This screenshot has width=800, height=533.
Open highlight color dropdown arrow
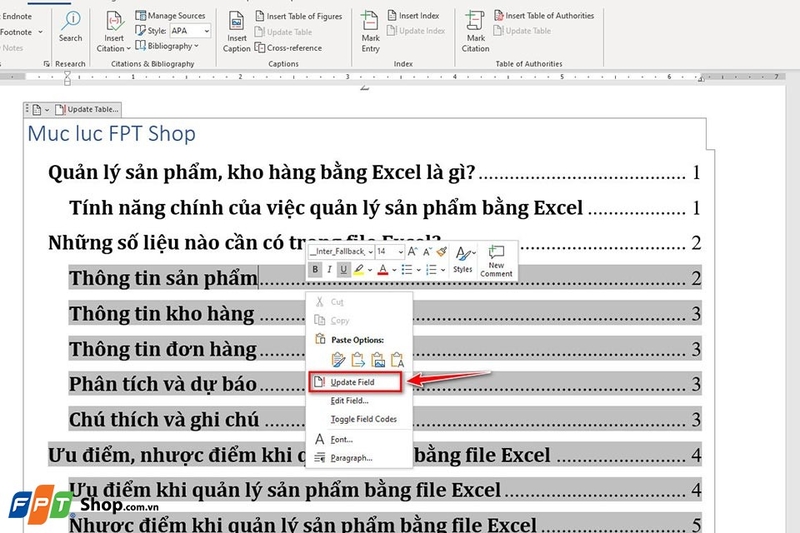click(370, 270)
